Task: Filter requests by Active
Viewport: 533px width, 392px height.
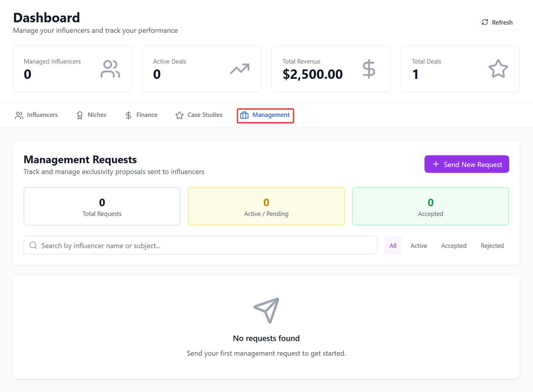Action: [419, 246]
